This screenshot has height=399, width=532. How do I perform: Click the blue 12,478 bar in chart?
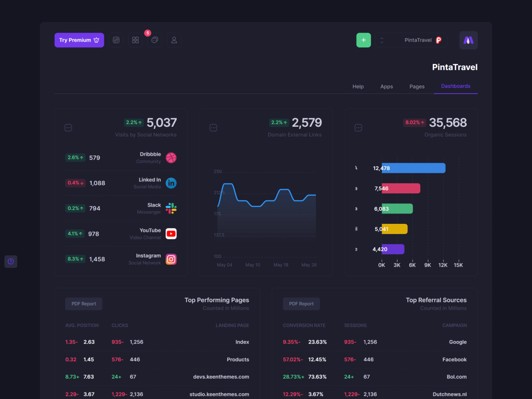(x=413, y=168)
